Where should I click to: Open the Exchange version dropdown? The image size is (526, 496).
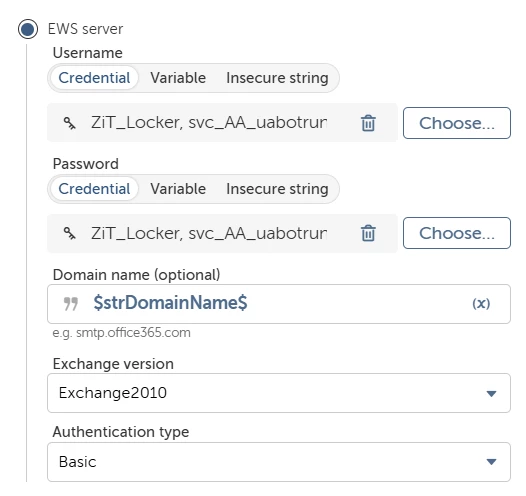tap(279, 393)
